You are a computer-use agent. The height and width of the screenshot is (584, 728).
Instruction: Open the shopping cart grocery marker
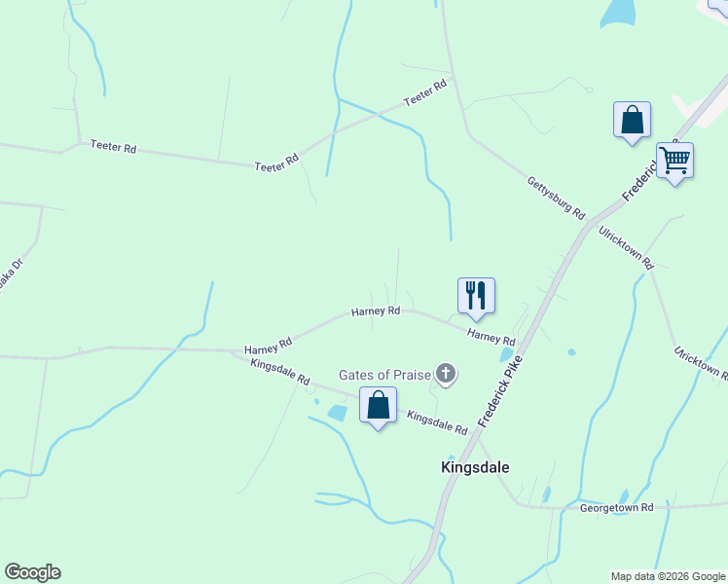click(x=674, y=161)
